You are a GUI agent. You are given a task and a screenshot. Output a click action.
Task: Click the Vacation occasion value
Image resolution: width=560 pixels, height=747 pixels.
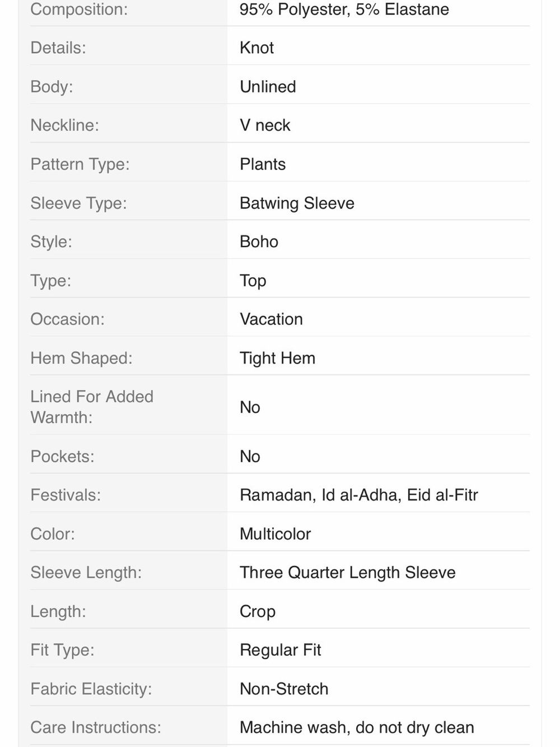(x=271, y=319)
